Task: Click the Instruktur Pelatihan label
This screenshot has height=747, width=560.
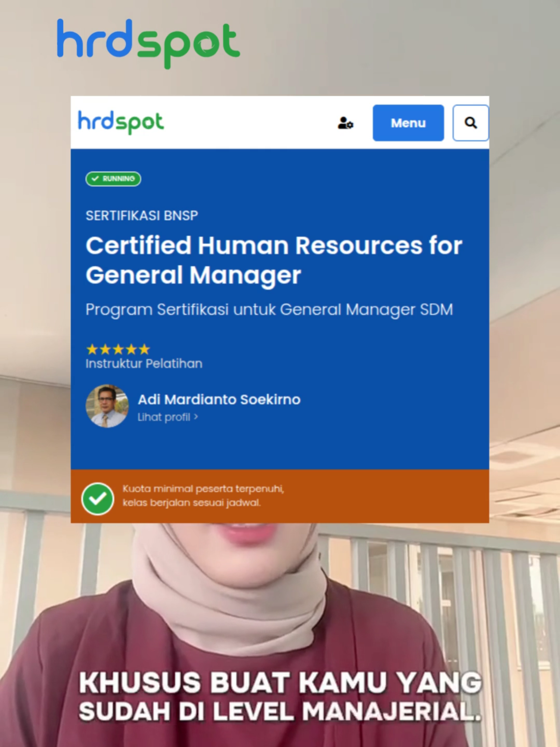Action: coord(144,363)
